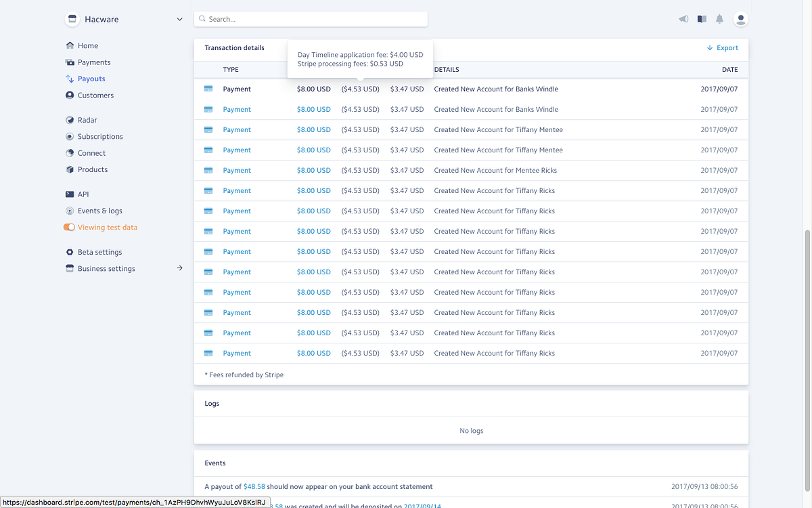Click 'Created New Account for Mentee Ricks'
812x508 pixels.
point(495,170)
